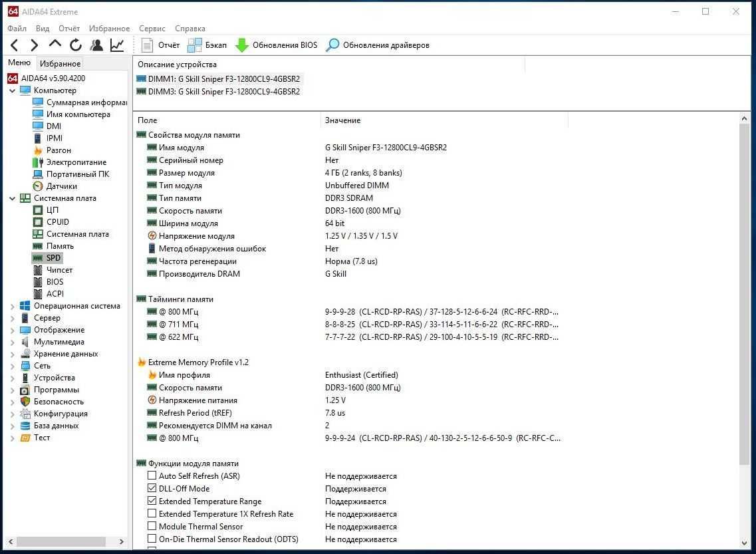Image resolution: width=756 pixels, height=554 pixels.
Task: Toggle the Auto Self Refresh (ASR) checkbox
Action: [x=152, y=476]
